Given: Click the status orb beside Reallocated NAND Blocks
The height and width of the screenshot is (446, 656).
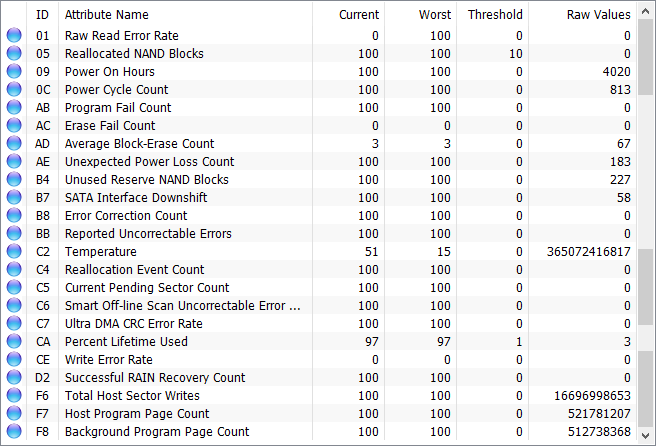Looking at the screenshot, I should (x=14, y=54).
